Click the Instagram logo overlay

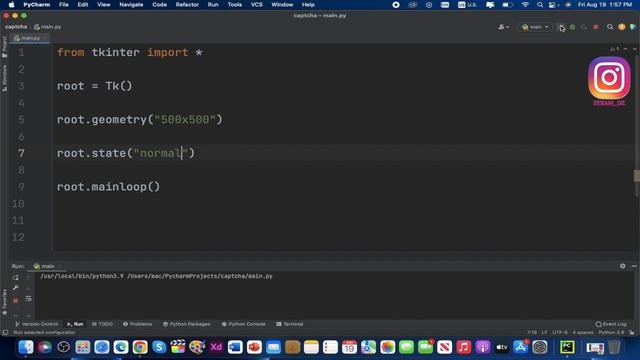pos(609,78)
